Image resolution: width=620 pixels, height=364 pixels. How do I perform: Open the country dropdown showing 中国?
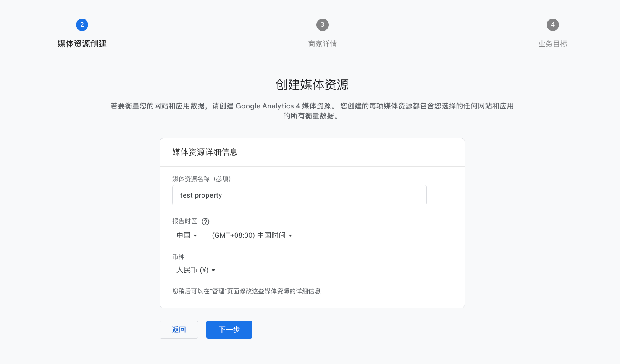[186, 235]
